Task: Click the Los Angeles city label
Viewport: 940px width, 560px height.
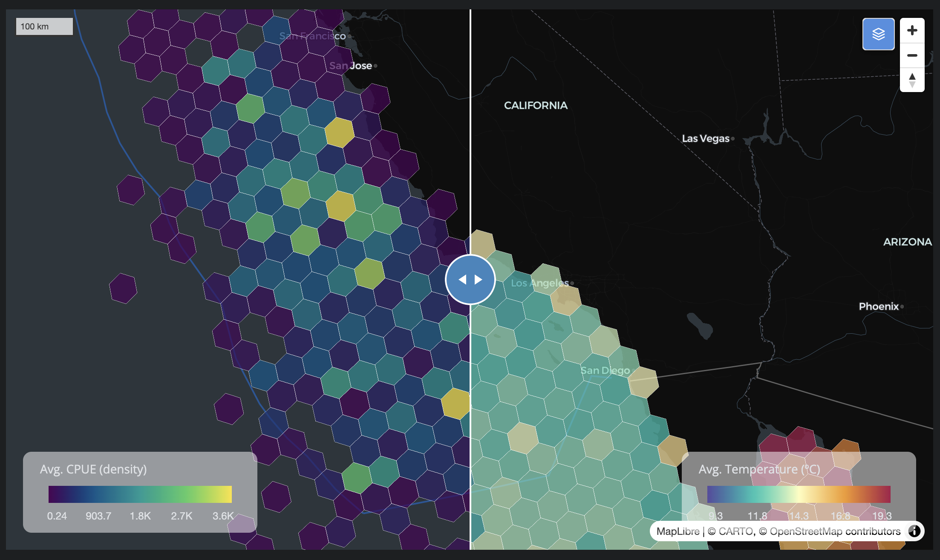Action: click(x=540, y=283)
